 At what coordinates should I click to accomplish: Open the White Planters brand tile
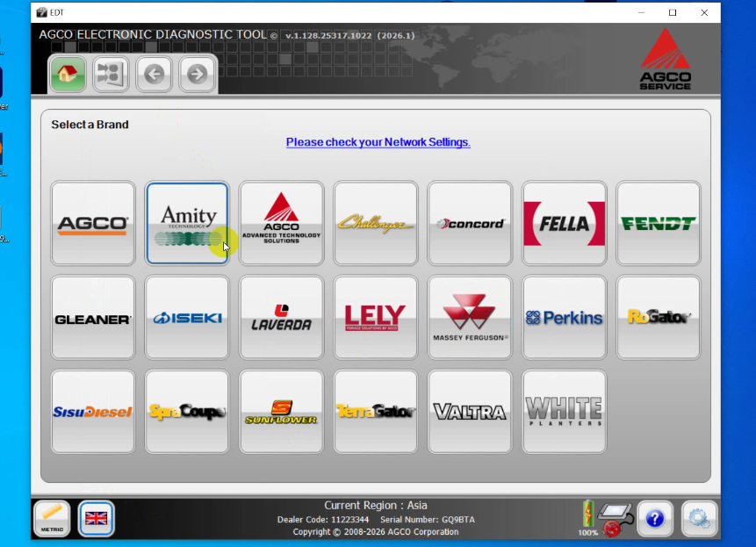pyautogui.click(x=564, y=411)
